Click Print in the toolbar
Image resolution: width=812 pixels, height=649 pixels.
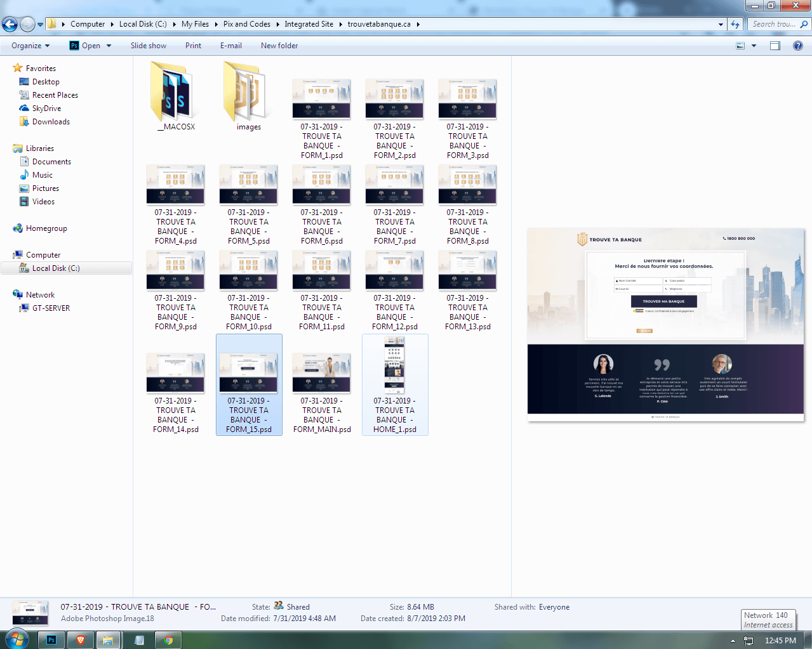(193, 46)
